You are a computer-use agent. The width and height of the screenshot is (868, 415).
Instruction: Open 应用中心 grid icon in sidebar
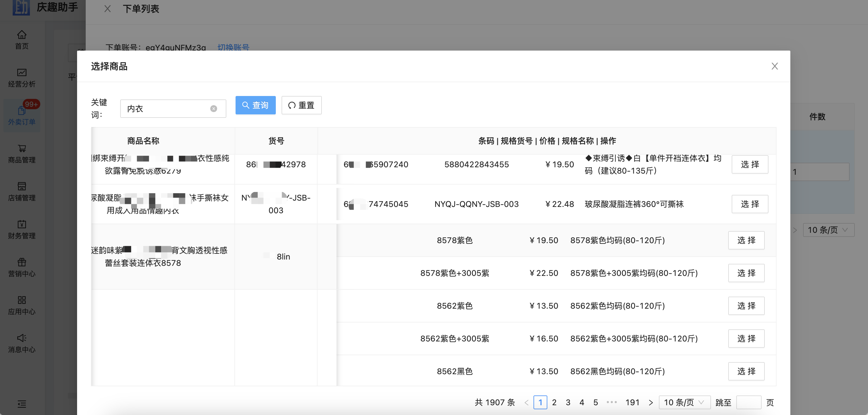pyautogui.click(x=22, y=300)
